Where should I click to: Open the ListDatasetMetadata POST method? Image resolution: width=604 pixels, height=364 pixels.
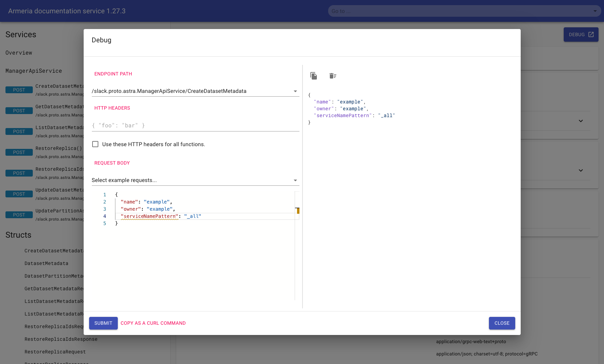[44, 131]
